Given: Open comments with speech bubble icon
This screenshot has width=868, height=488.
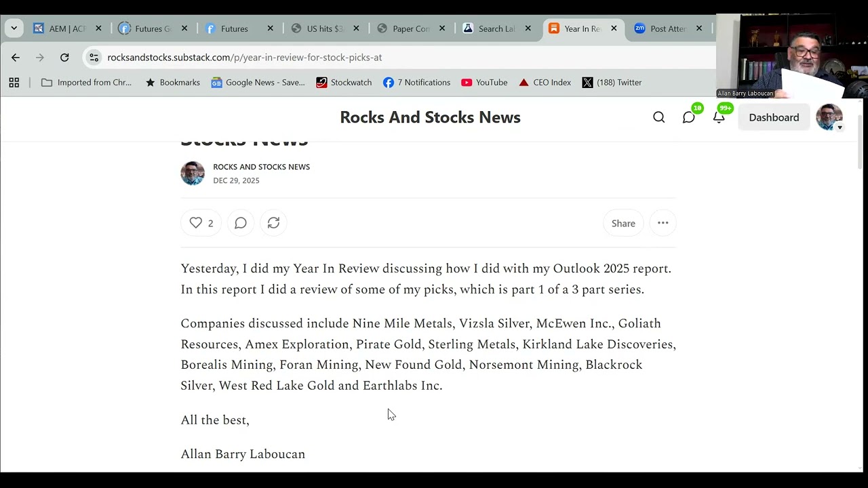Looking at the screenshot, I should tap(241, 223).
